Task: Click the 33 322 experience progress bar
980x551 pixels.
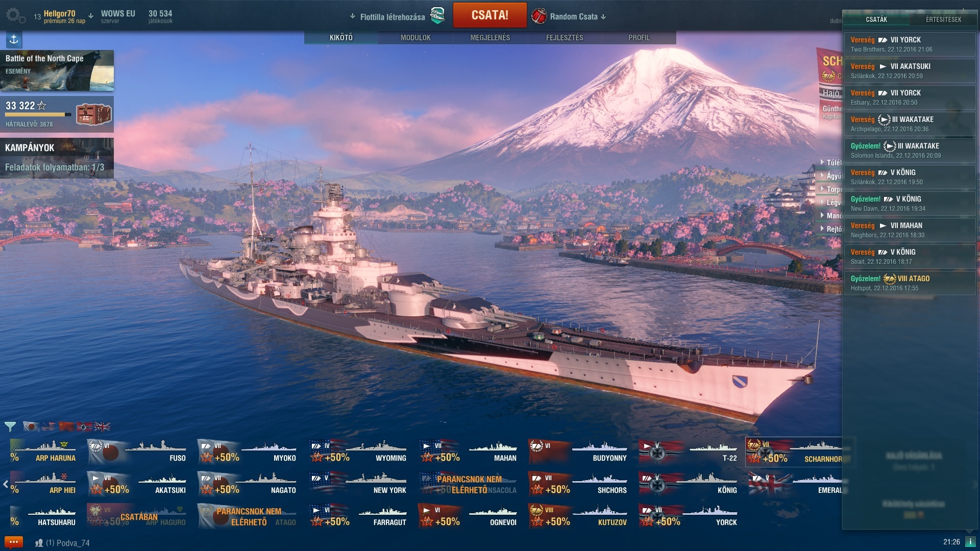Action: 38,114
